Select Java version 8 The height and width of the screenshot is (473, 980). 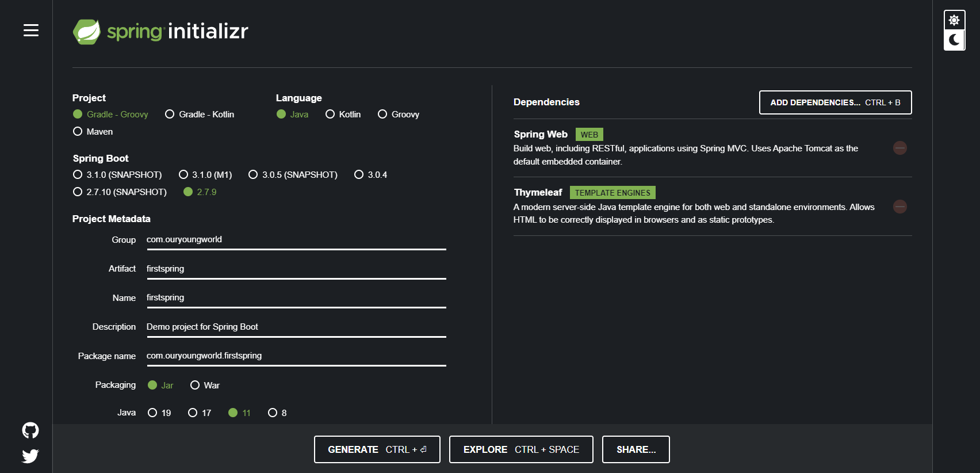(x=277, y=413)
